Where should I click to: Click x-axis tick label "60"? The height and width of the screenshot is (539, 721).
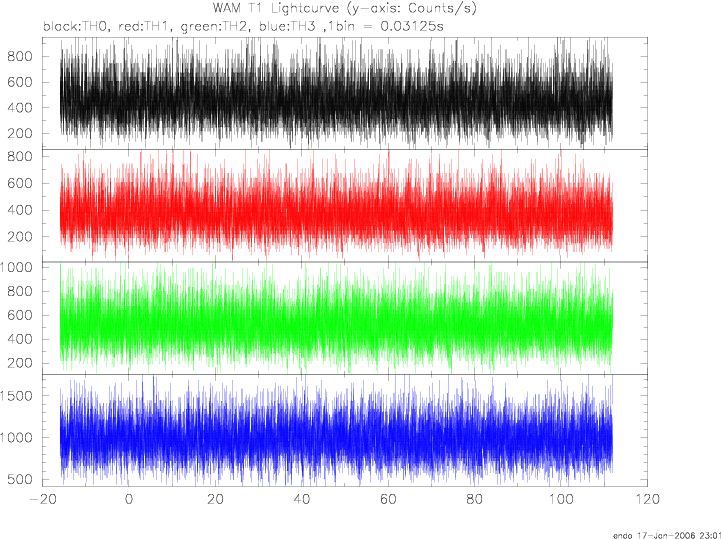pos(388,499)
